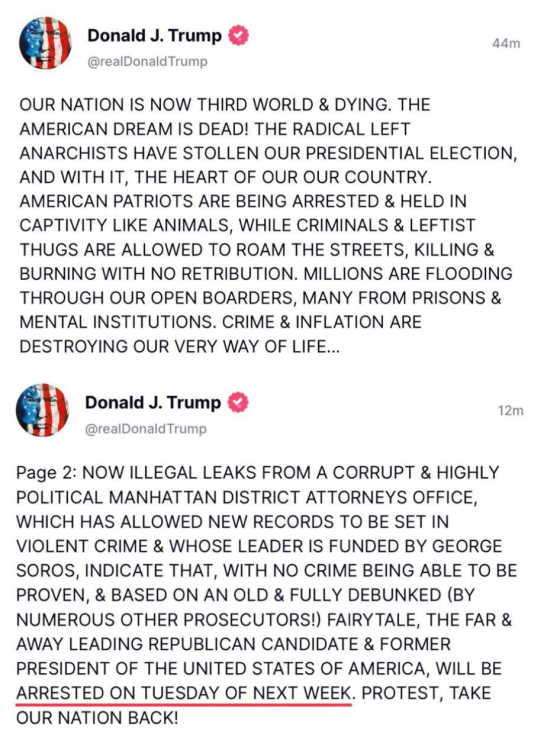Click @realDonaldTrump handle under the first post's name
The image size is (560, 747).
point(147,62)
